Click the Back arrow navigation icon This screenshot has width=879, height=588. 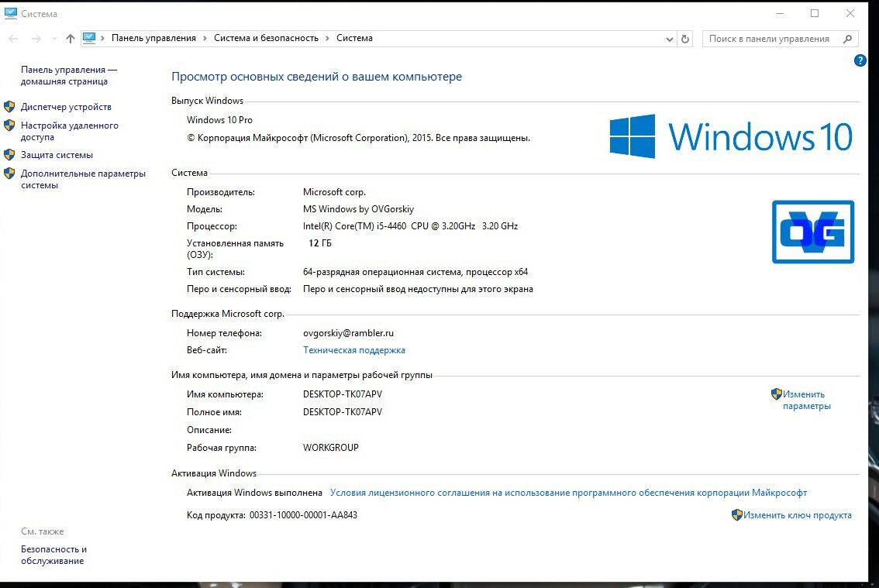tap(13, 38)
